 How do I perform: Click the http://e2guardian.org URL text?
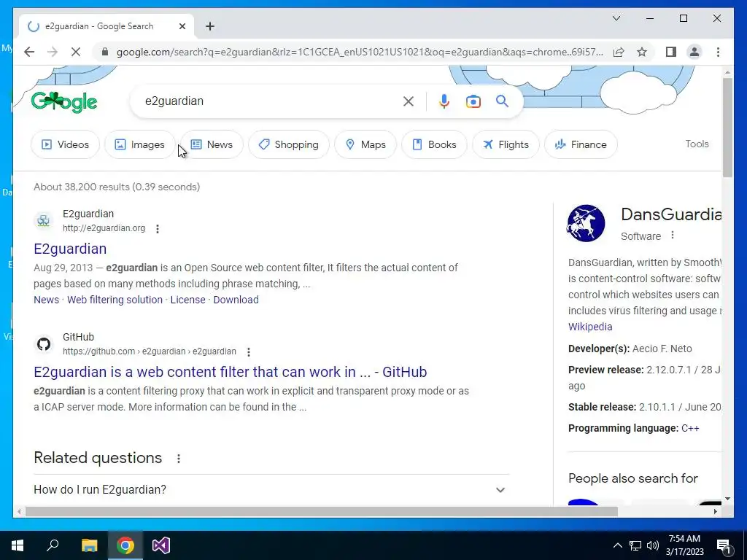(x=104, y=228)
